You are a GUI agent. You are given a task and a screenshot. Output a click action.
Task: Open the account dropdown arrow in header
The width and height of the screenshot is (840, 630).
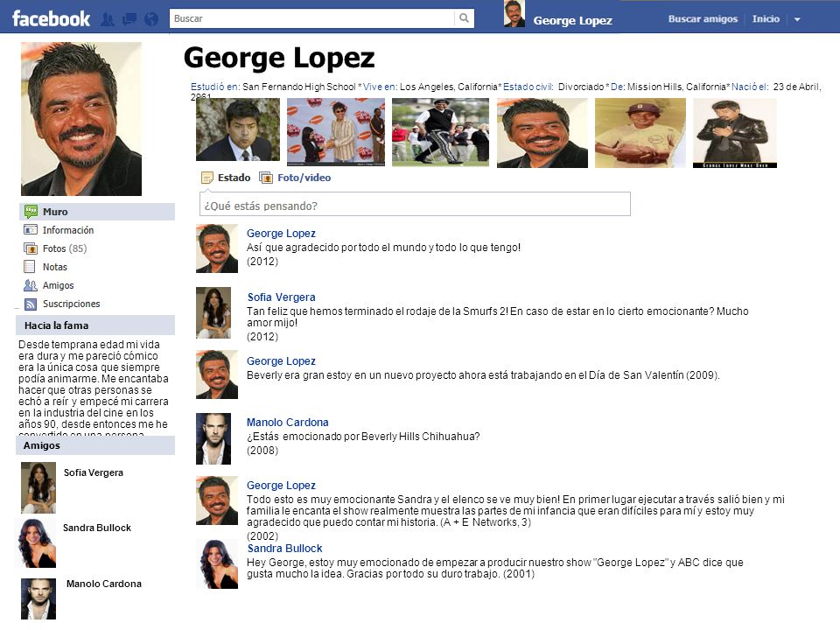point(797,19)
